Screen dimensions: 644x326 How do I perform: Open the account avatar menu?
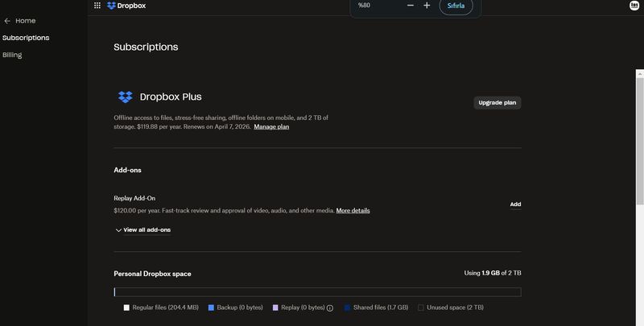click(634, 6)
